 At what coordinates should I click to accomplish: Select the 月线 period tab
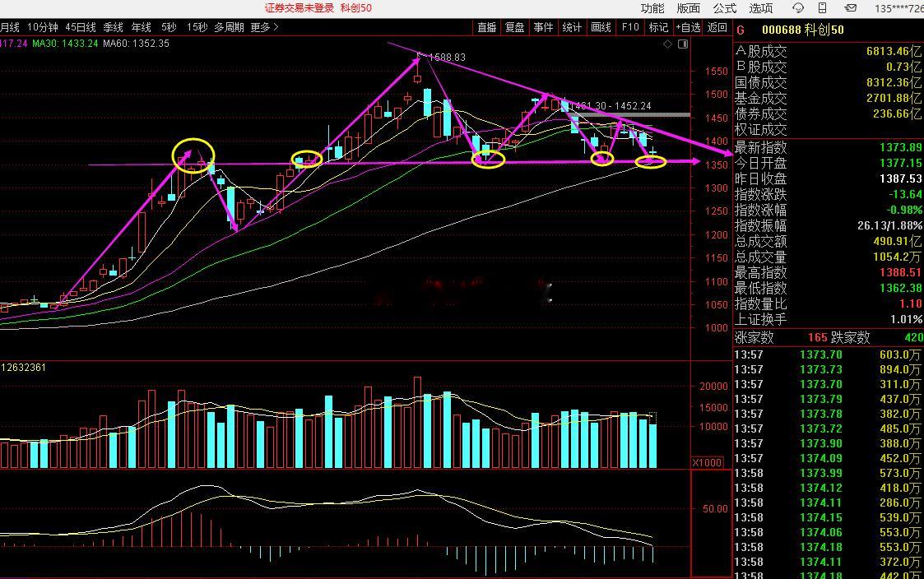9,27
